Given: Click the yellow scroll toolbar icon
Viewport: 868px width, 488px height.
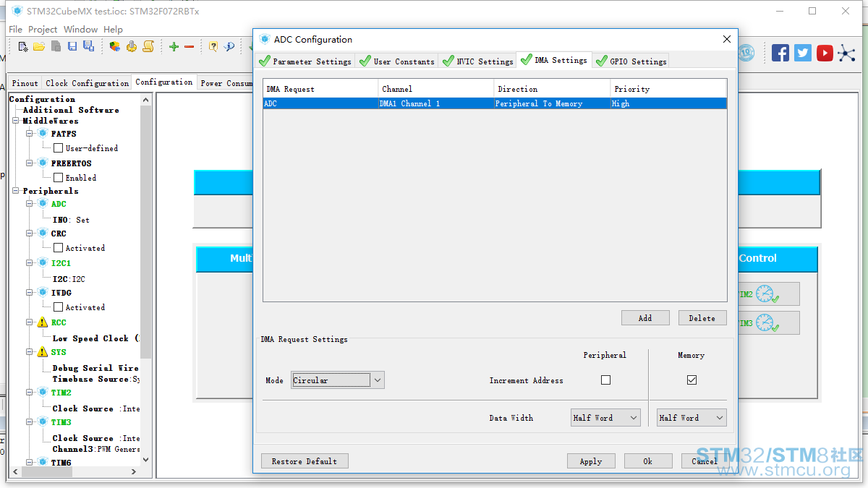Looking at the screenshot, I should click(x=148, y=46).
